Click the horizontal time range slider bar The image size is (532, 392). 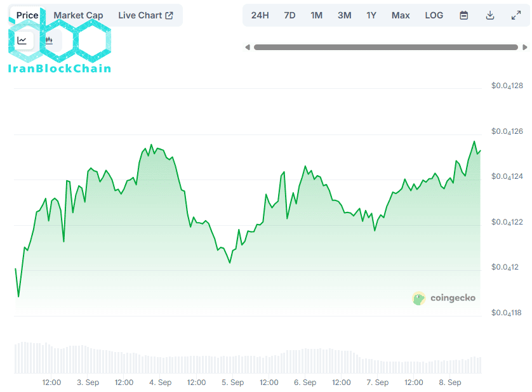pyautogui.click(x=385, y=47)
